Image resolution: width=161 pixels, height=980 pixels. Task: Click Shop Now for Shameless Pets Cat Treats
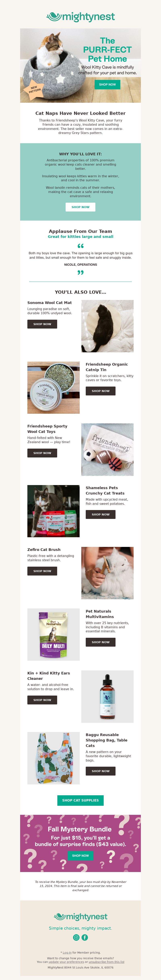coord(101,514)
